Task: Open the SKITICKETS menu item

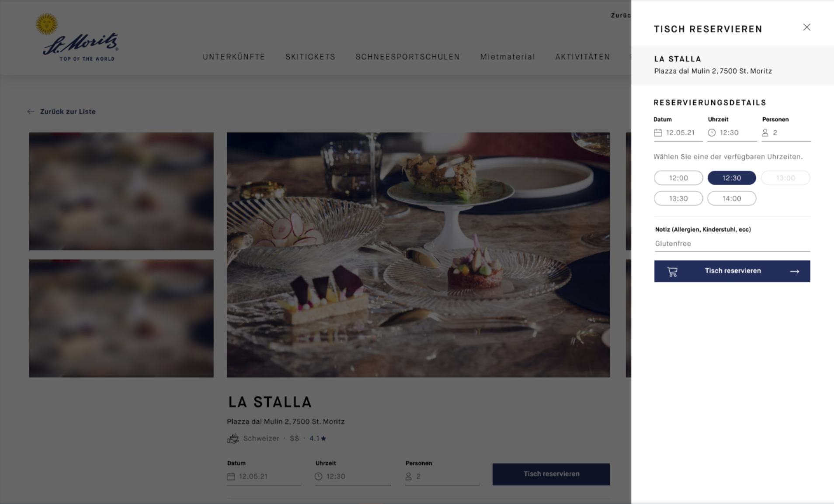Action: (310, 57)
